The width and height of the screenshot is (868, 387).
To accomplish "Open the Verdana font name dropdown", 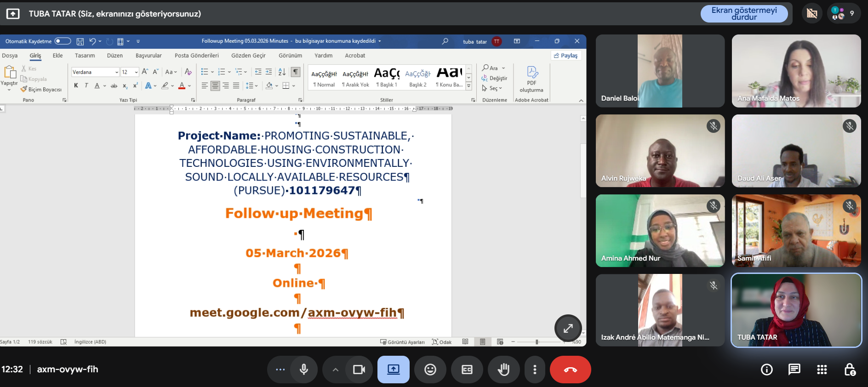I will (117, 72).
